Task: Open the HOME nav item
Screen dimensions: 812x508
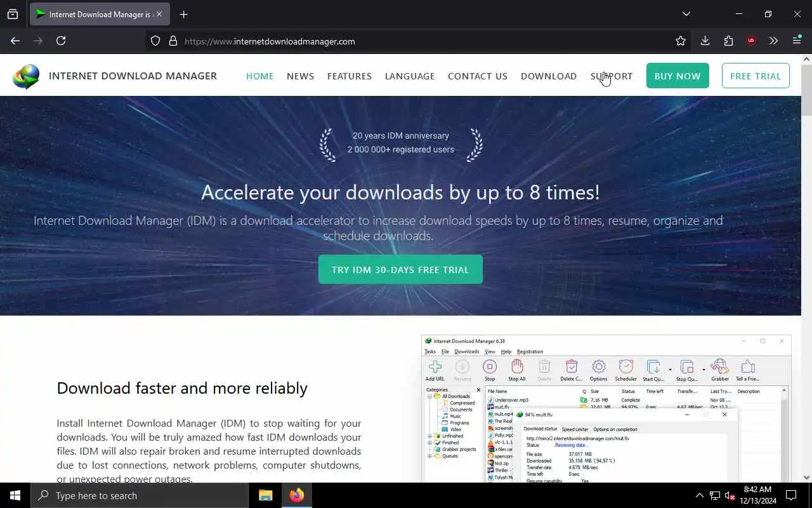Action: pos(259,76)
